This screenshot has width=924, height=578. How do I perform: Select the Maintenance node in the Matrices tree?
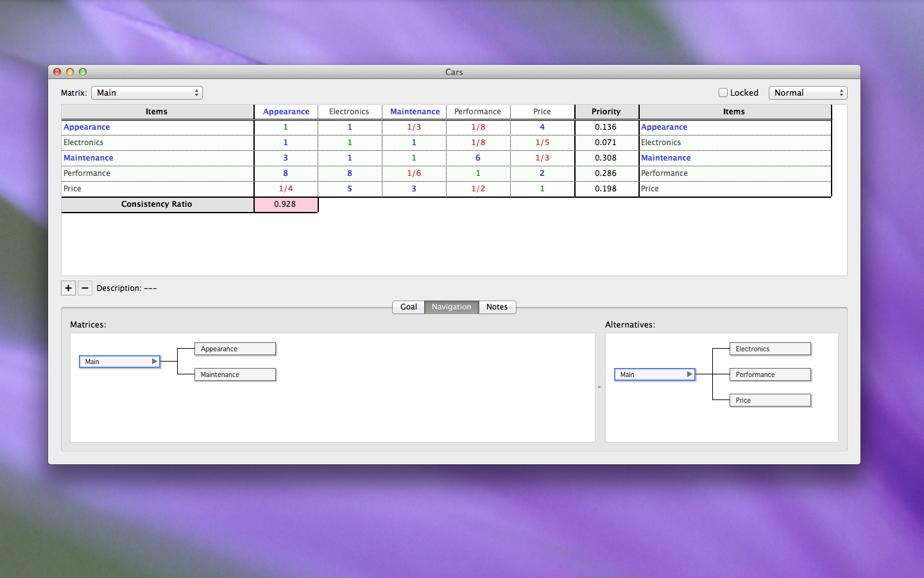point(235,374)
